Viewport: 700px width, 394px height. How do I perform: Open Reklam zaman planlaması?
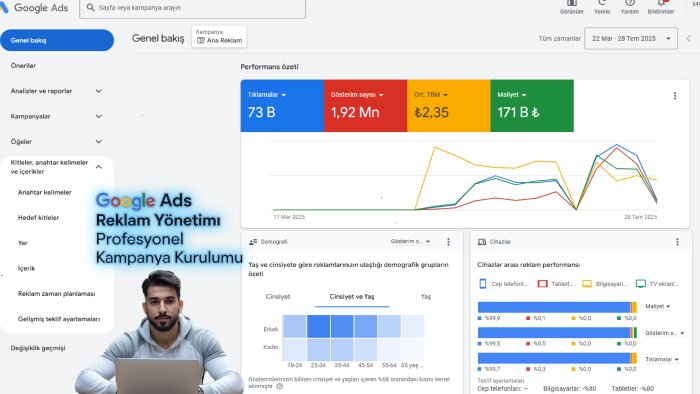coord(56,294)
